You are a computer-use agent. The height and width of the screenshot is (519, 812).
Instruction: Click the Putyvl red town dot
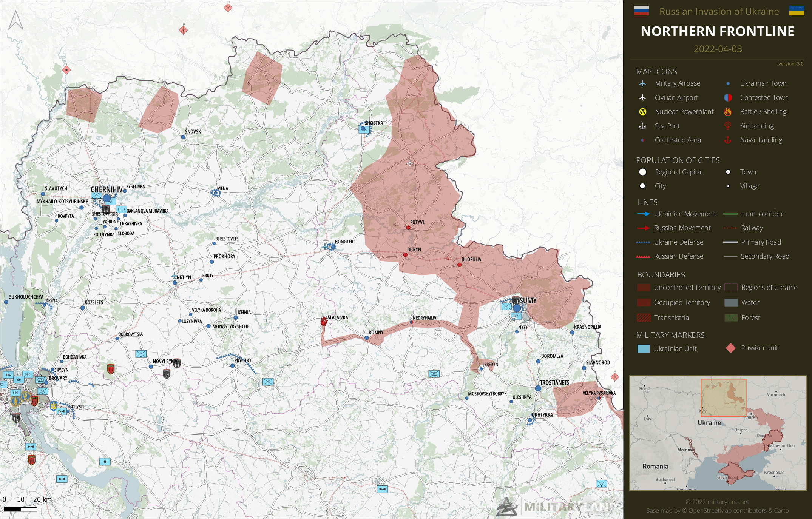[x=408, y=228]
